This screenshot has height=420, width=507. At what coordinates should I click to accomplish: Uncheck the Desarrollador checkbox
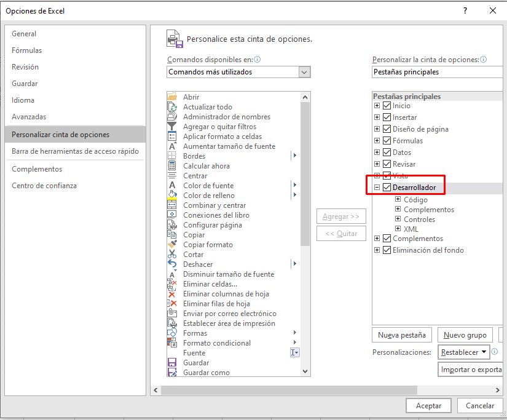(387, 188)
